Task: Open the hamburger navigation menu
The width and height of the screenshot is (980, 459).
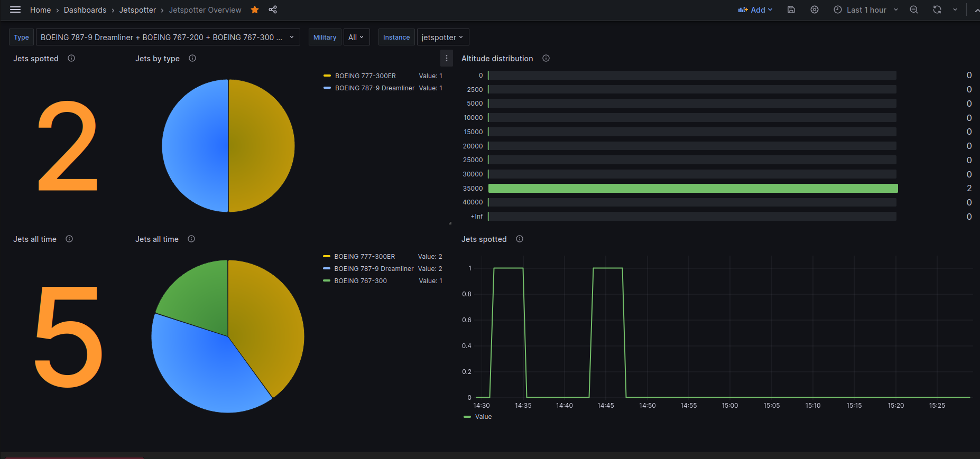Action: [15, 10]
